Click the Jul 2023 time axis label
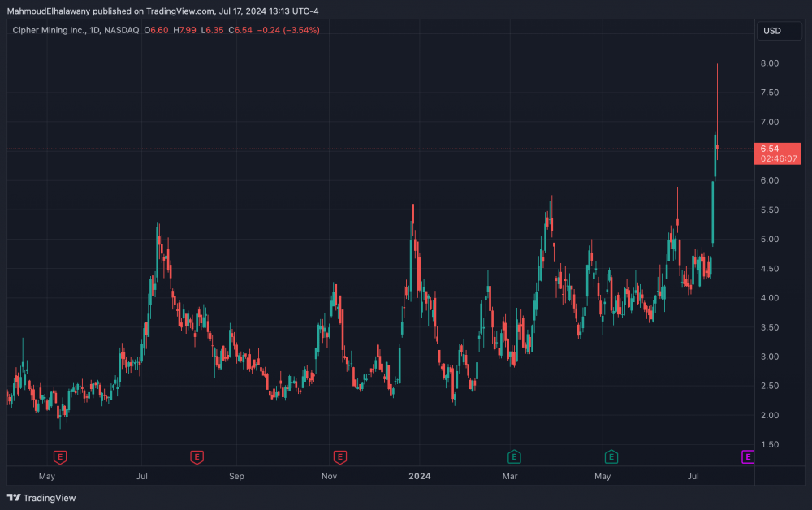The image size is (812, 510). pos(141,477)
